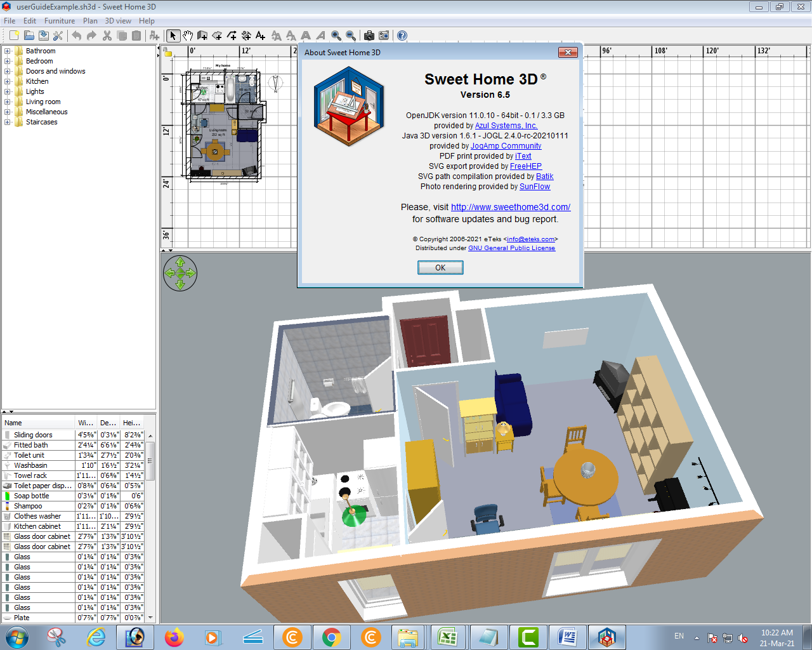Select the Washbasin furniture row
This screenshot has width=812, height=650.
pyautogui.click(x=74, y=465)
